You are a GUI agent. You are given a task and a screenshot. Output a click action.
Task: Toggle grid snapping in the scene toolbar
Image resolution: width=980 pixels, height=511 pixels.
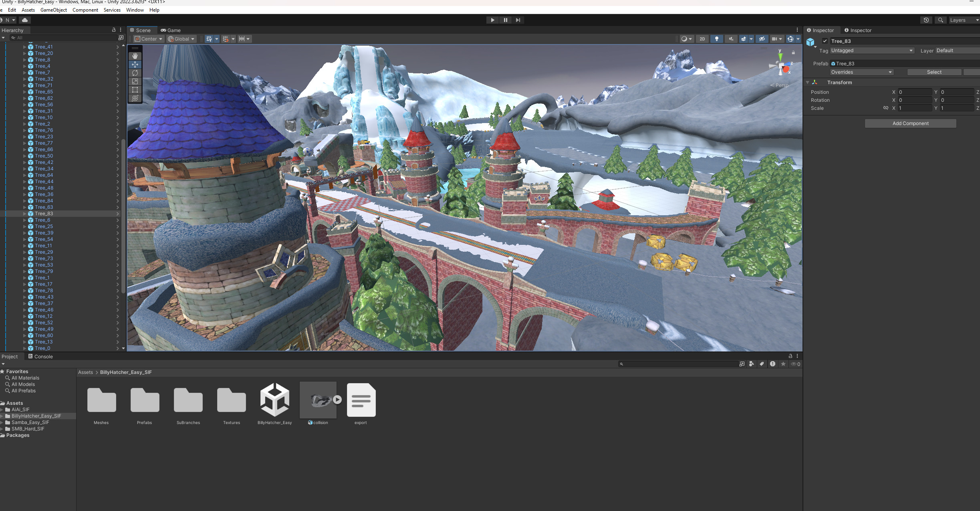(x=226, y=38)
